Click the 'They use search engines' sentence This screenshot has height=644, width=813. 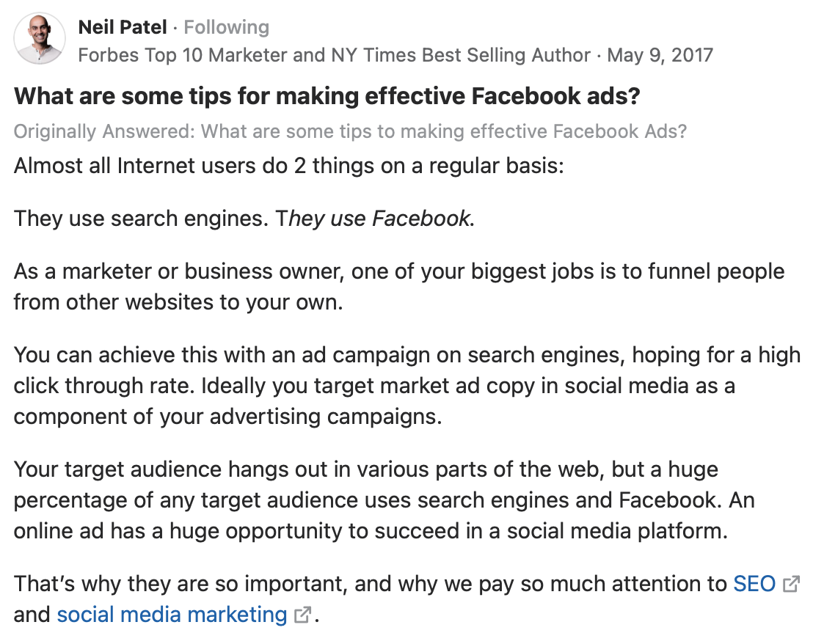141,219
